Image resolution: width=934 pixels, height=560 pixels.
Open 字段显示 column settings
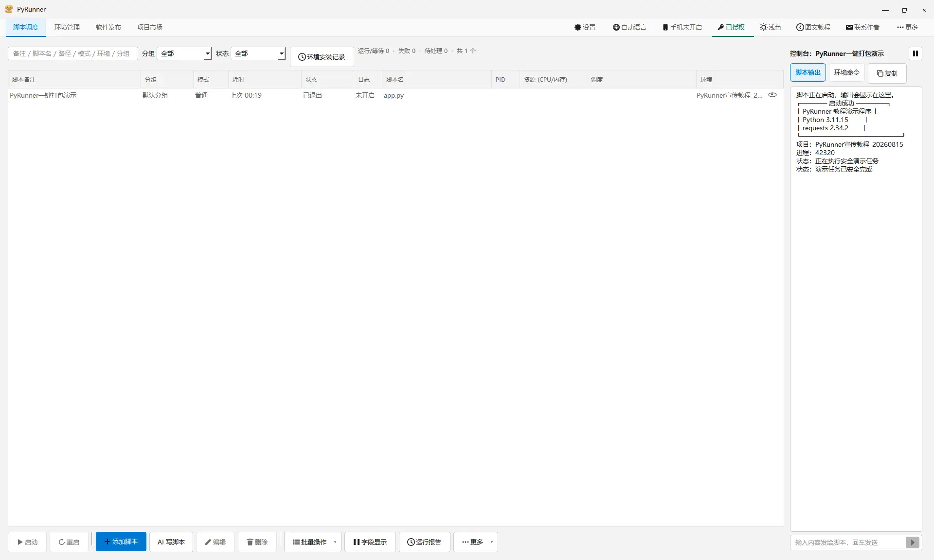point(370,542)
